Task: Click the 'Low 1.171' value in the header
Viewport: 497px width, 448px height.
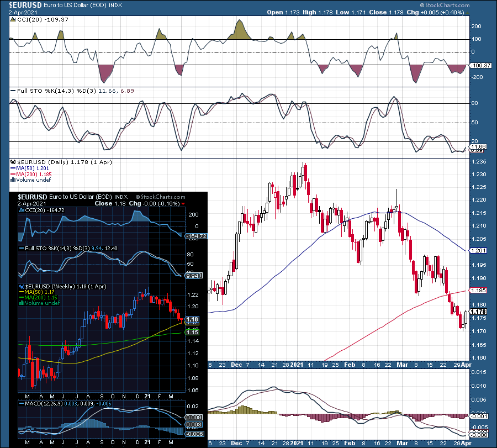Action: pyautogui.click(x=351, y=12)
